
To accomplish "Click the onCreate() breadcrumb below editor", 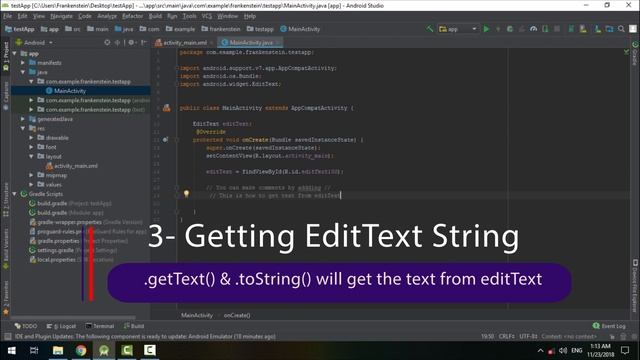I will pos(237,315).
